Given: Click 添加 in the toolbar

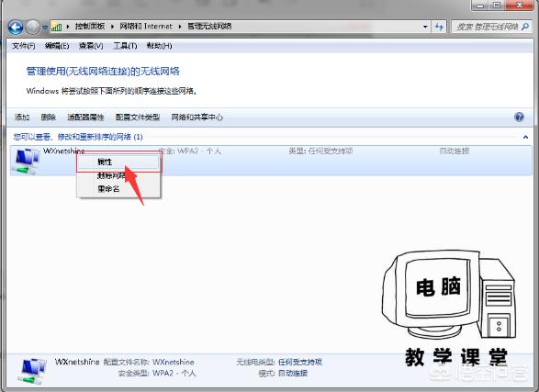Looking at the screenshot, I should [x=22, y=118].
